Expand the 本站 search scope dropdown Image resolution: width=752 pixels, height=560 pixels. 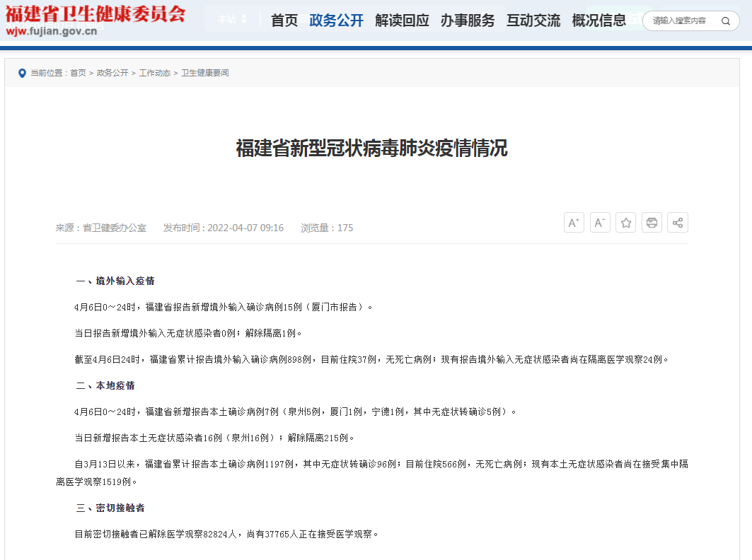point(233,19)
